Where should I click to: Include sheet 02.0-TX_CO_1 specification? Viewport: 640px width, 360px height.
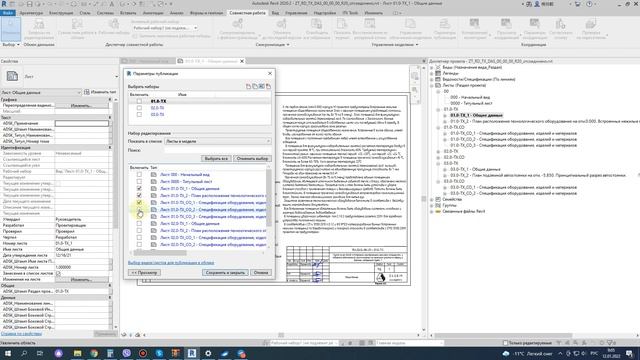[139, 238]
